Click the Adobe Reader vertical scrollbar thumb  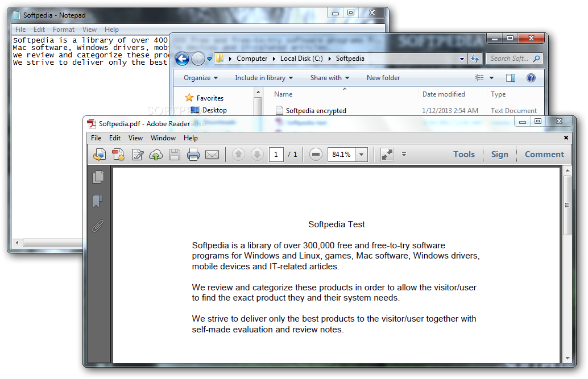(x=567, y=205)
